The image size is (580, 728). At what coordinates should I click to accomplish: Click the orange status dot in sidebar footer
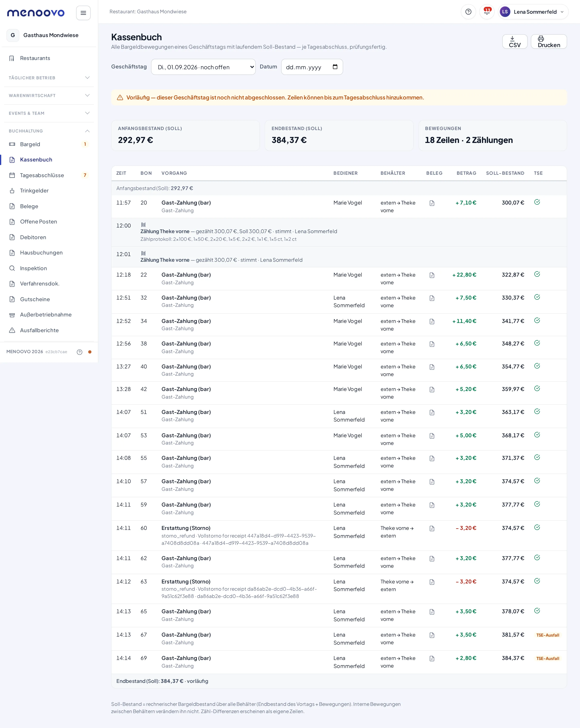90,352
